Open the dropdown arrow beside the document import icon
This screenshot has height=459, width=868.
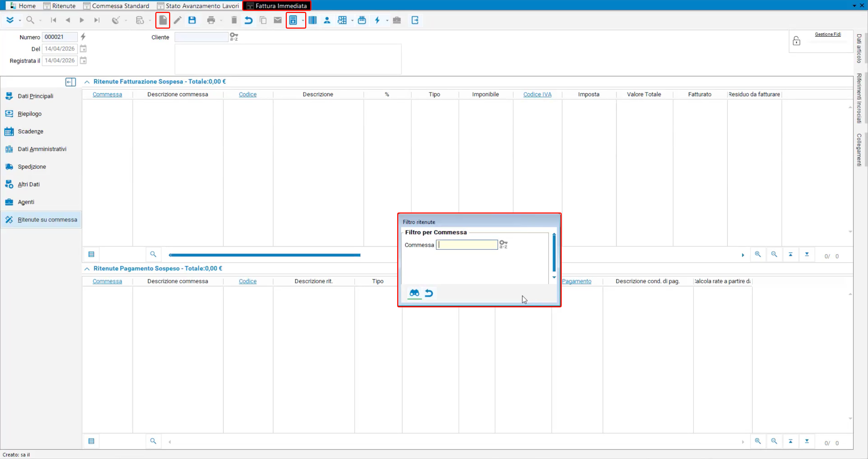click(x=303, y=21)
